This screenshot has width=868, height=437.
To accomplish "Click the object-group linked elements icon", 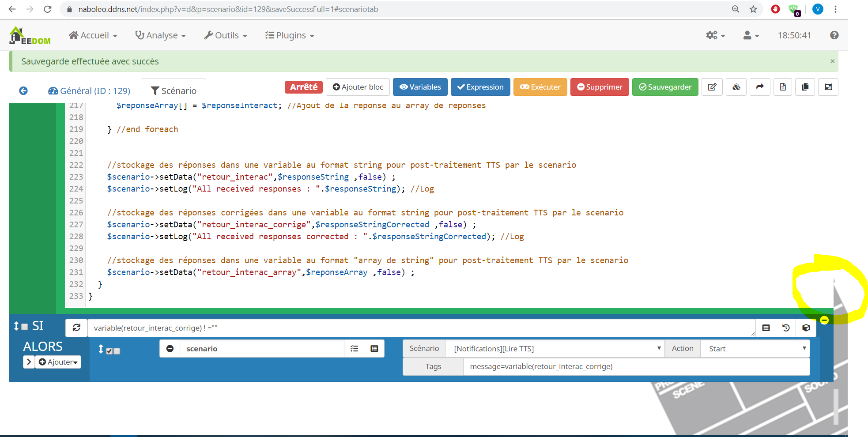I will click(x=828, y=87).
